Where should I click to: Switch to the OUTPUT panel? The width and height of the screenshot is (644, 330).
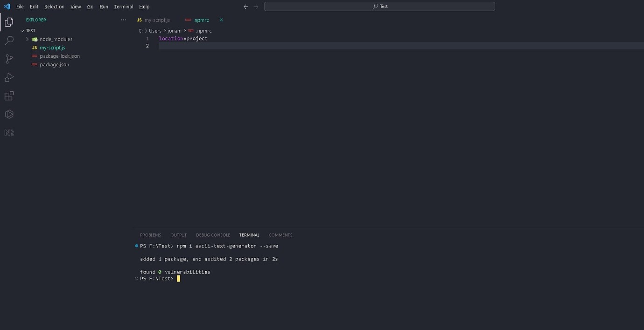tap(178, 235)
